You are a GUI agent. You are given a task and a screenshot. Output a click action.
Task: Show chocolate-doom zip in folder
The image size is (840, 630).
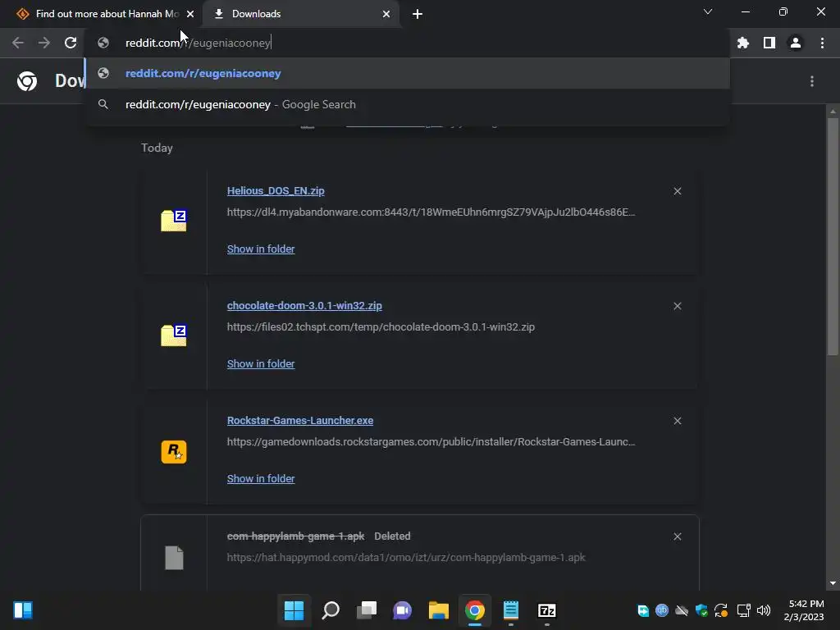[x=261, y=363]
